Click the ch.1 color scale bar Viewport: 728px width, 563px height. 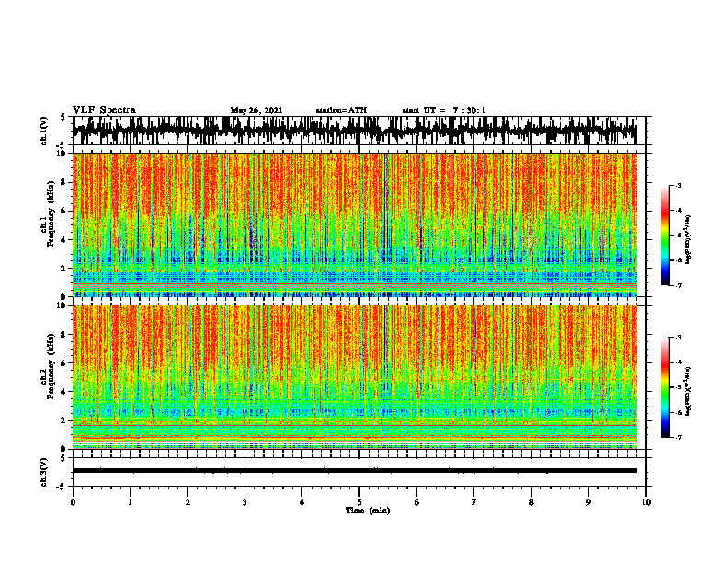[665, 236]
